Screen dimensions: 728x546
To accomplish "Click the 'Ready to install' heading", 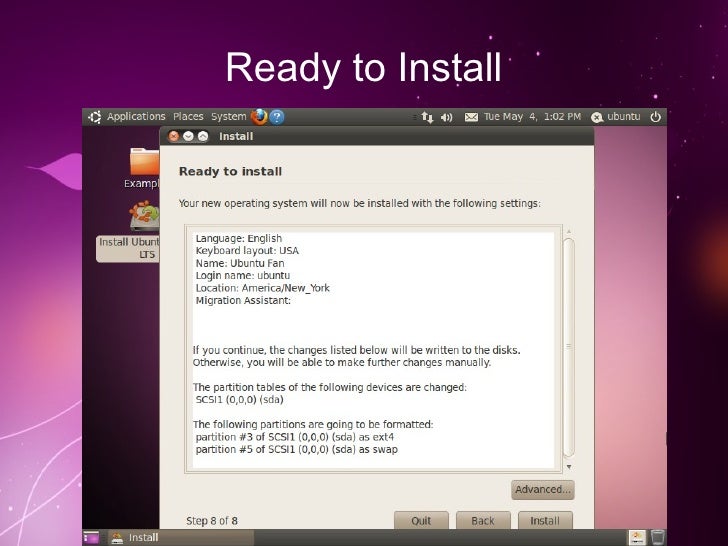I will coord(230,171).
